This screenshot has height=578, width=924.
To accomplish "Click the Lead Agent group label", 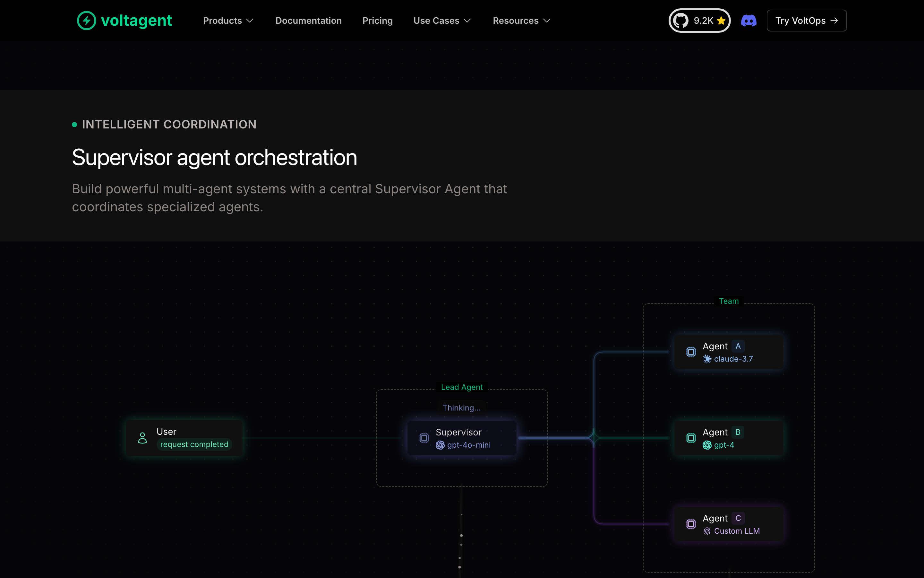I will [x=462, y=387].
